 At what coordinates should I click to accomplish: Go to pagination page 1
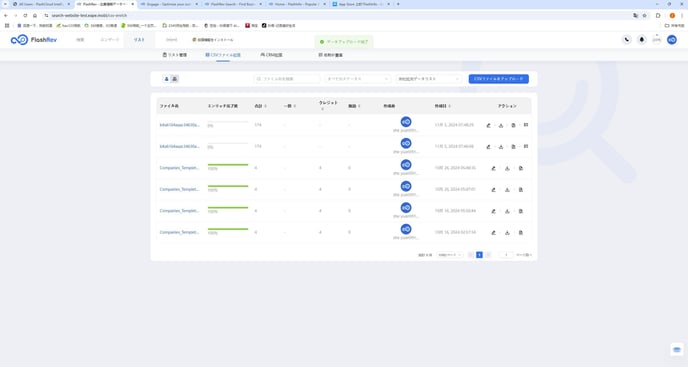tap(479, 255)
